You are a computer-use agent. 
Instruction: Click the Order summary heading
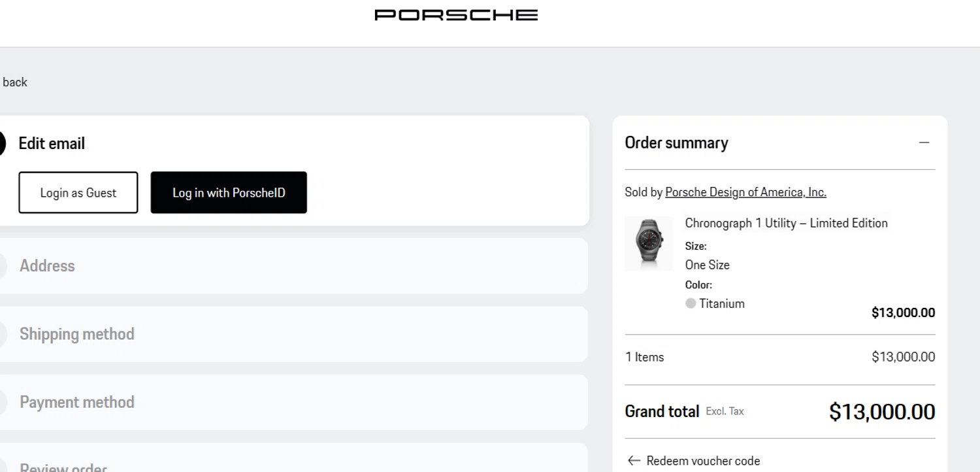coord(676,143)
